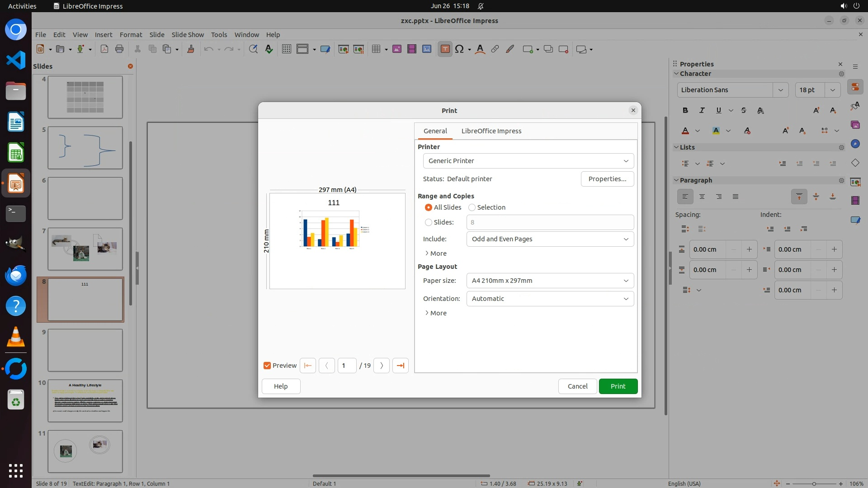Open the Slide Show menu
The image size is (868, 488).
pos(188,34)
